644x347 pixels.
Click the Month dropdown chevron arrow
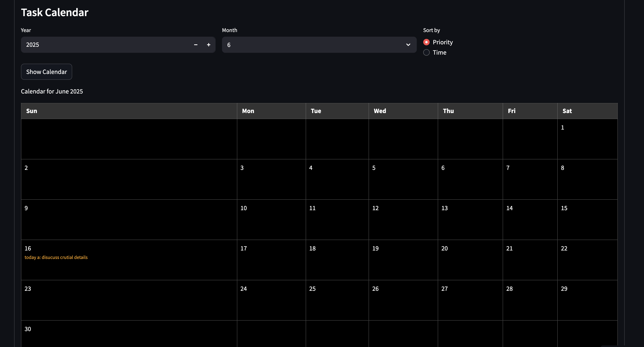pos(408,45)
